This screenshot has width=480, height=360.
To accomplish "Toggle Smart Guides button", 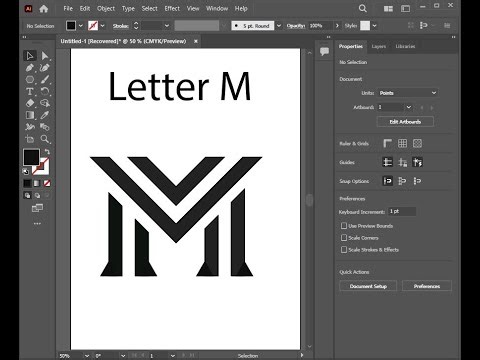I will click(x=417, y=162).
